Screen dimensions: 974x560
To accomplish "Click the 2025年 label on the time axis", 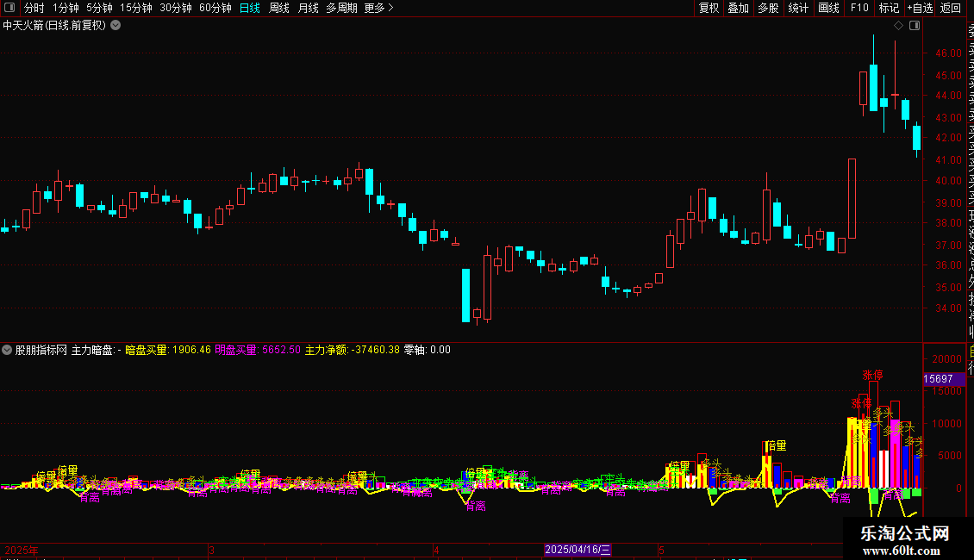I will point(22,550).
